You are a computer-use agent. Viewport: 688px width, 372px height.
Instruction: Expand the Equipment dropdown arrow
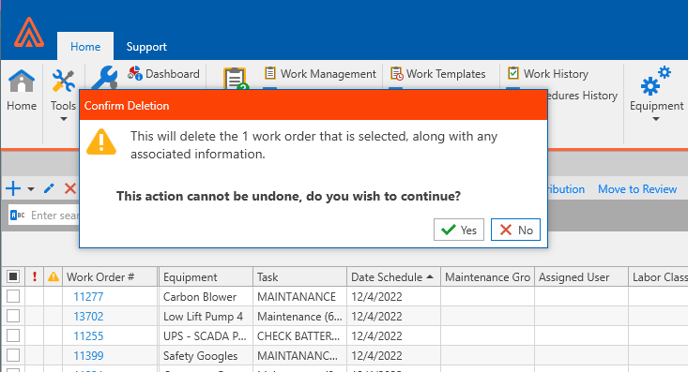656,119
